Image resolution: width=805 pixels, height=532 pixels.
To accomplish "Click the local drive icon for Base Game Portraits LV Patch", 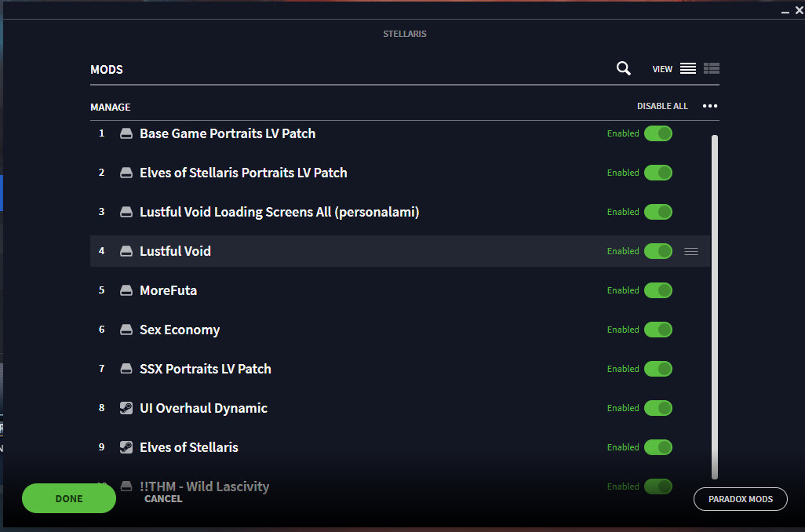I will pos(126,133).
